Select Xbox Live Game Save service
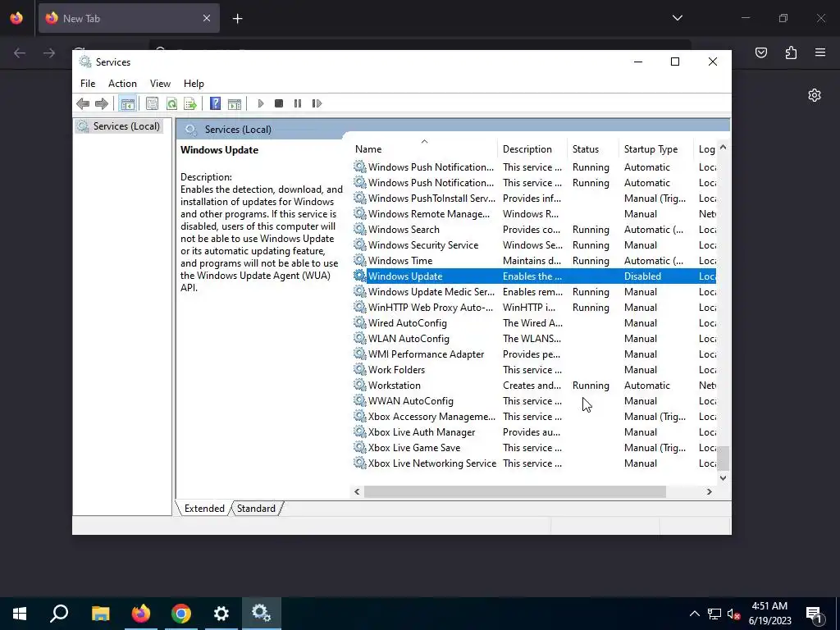The image size is (840, 630). pyautogui.click(x=534, y=447)
